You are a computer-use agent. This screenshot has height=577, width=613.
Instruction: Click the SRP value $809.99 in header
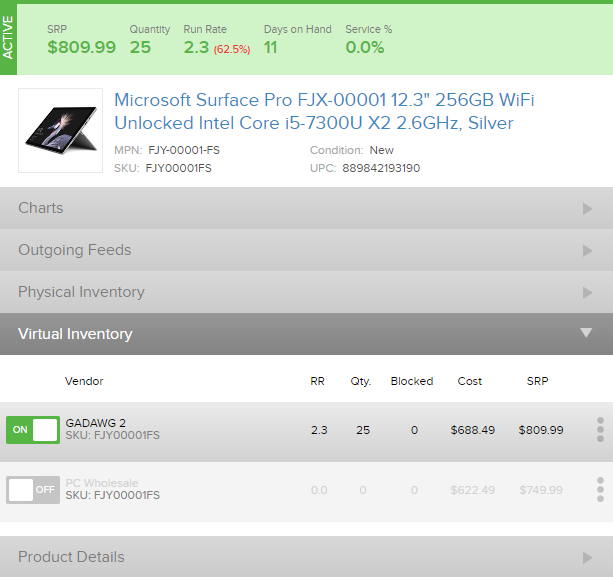click(81, 47)
